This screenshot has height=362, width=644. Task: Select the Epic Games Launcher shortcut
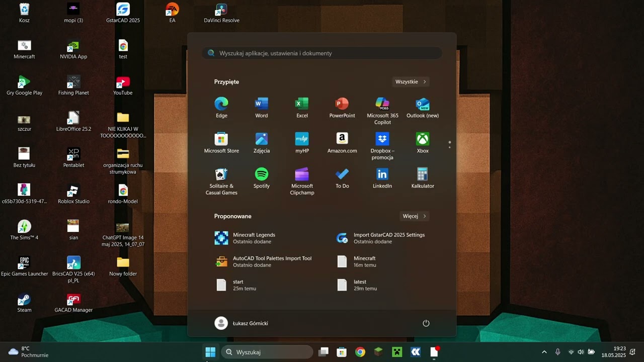tap(24, 267)
